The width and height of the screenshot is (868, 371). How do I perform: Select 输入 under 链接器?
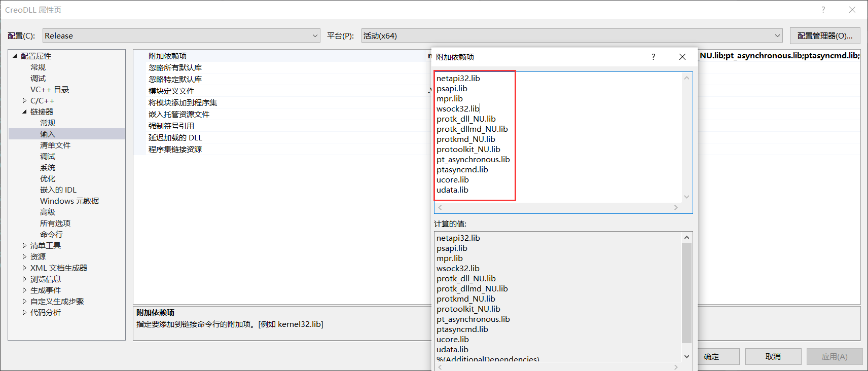point(48,134)
